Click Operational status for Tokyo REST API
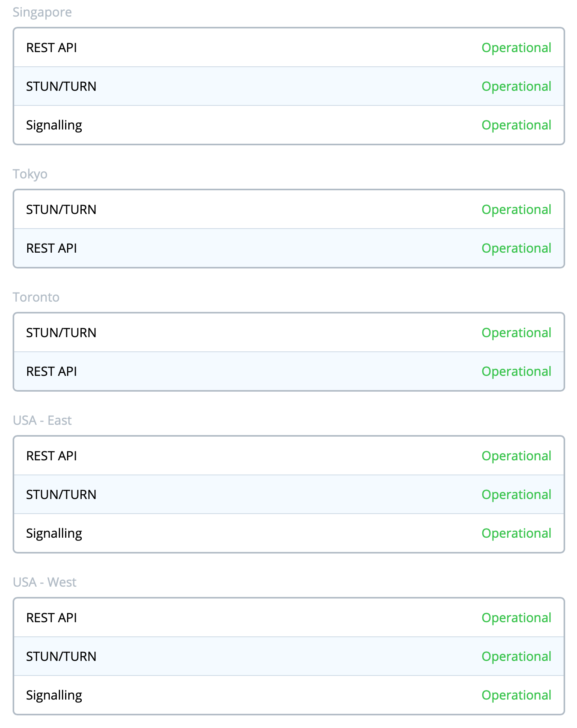 [516, 248]
